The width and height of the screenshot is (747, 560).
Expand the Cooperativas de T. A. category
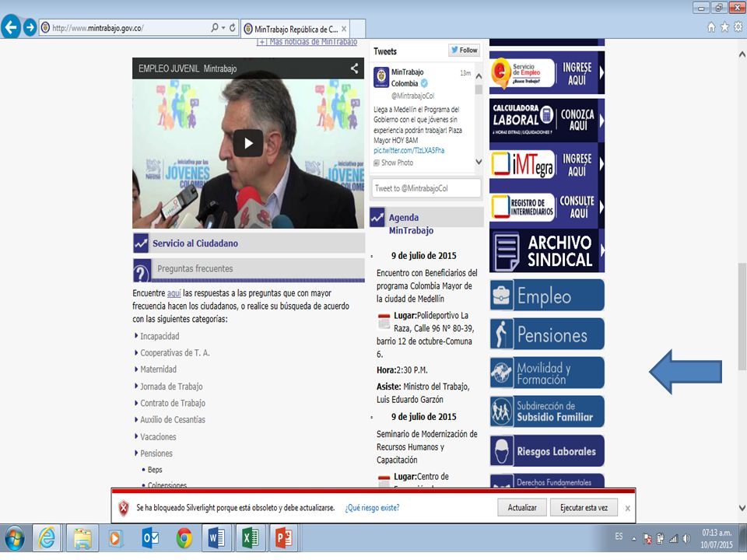175,353
